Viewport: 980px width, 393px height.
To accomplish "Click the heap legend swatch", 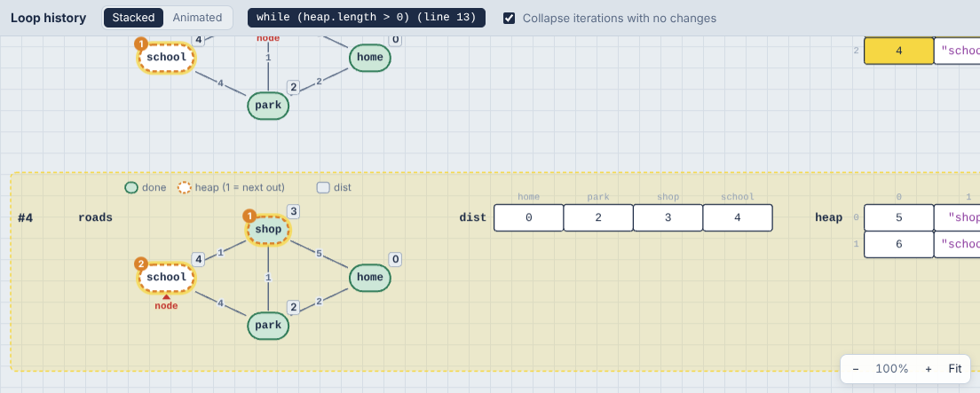I will (185, 187).
